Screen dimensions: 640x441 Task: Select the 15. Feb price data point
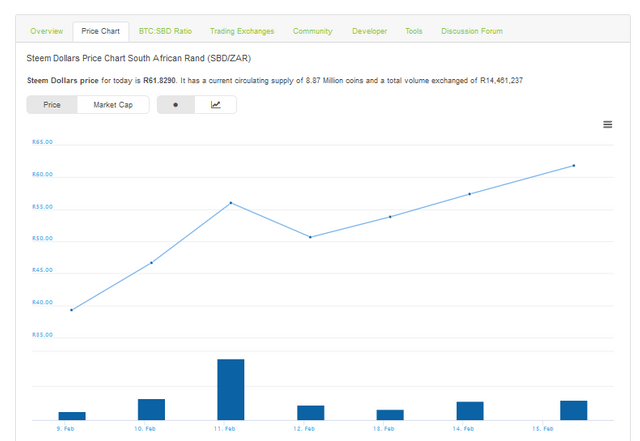(574, 165)
